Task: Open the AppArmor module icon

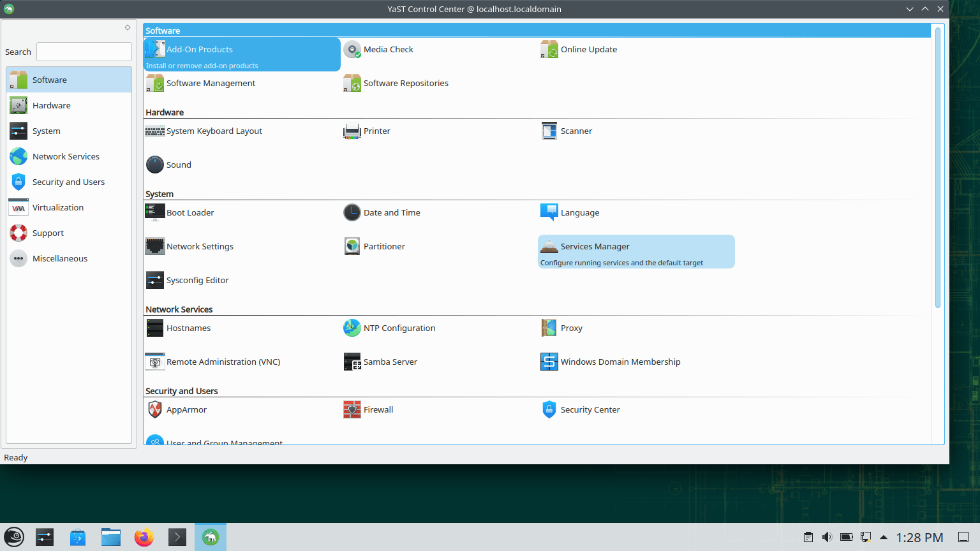Action: click(155, 409)
